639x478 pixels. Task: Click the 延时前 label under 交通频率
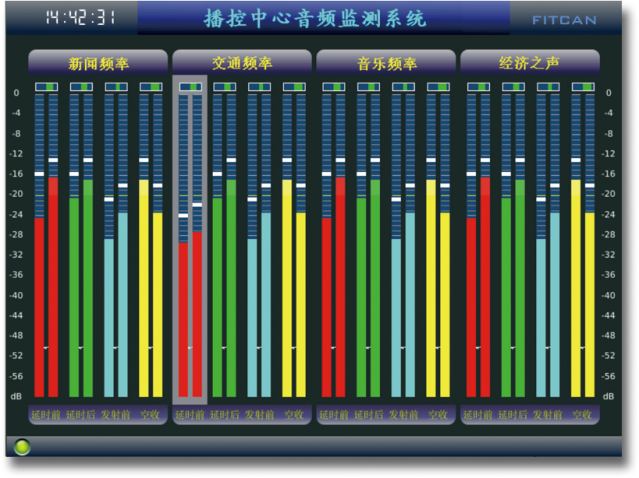190,415
